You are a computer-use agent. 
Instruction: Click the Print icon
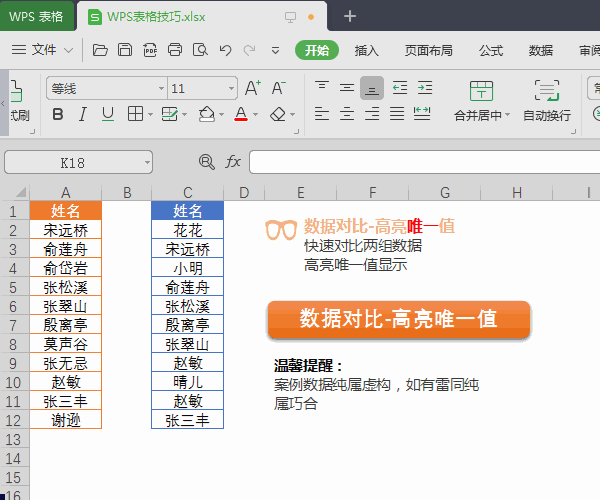175,50
